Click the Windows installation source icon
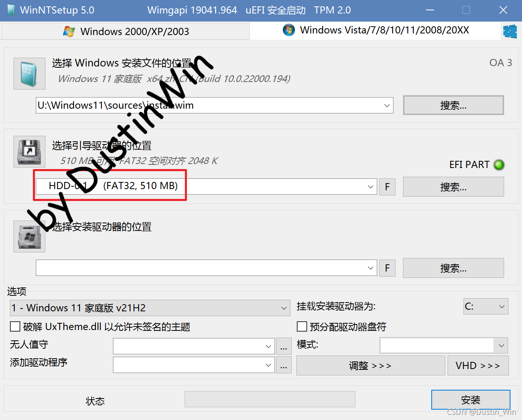This screenshot has width=522, height=420. click(x=29, y=74)
